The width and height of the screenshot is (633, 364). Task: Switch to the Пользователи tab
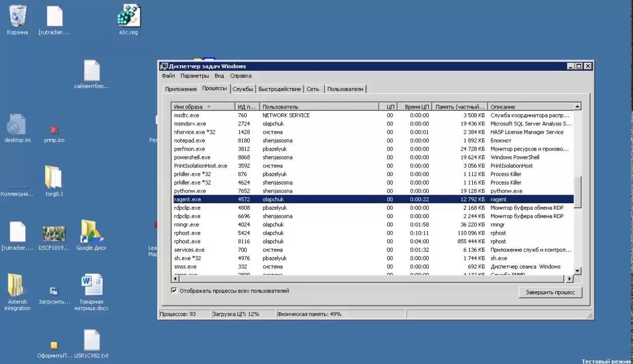coord(345,89)
